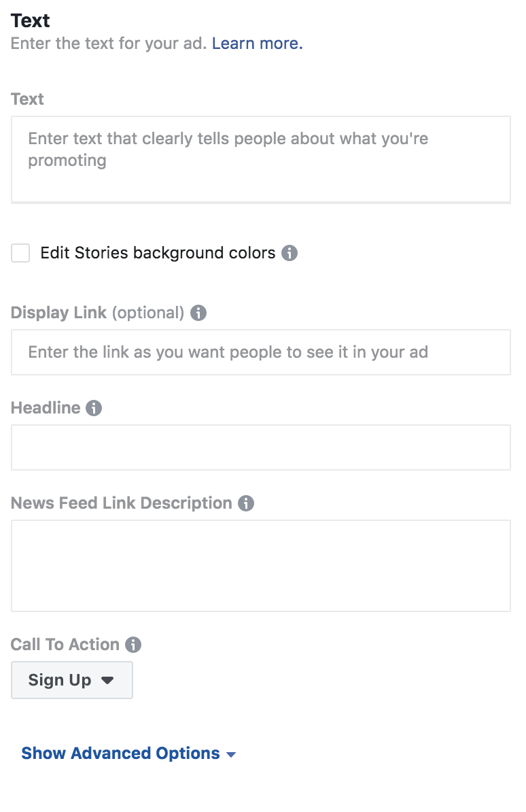526x812 pixels.
Task: Open the Sign Up call-to-action dropdown
Action: point(71,680)
